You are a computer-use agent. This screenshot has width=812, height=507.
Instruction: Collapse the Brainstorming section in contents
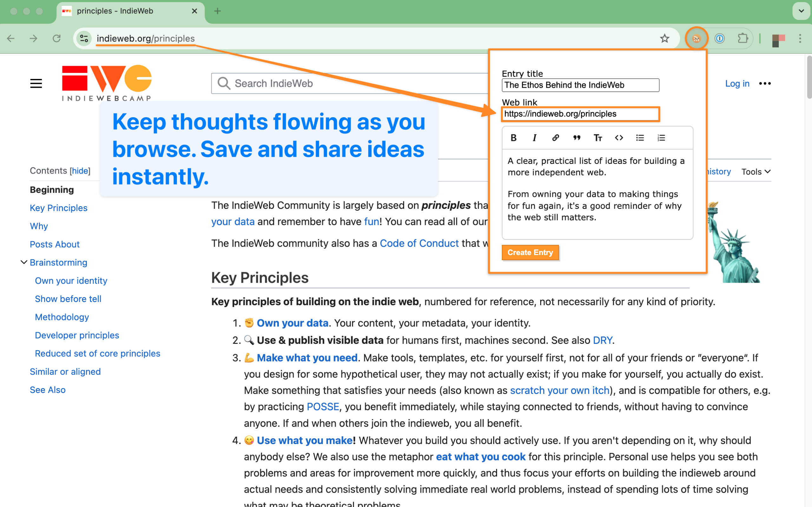[x=24, y=262]
